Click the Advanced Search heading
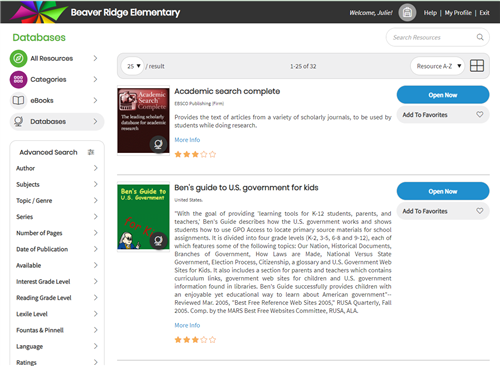 coord(48,152)
